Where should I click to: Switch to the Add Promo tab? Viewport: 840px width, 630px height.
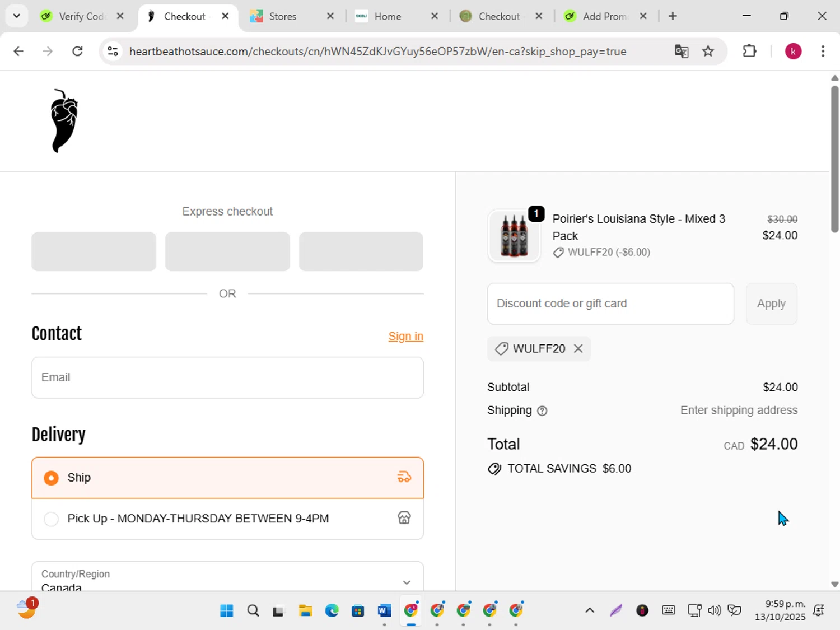(604, 16)
